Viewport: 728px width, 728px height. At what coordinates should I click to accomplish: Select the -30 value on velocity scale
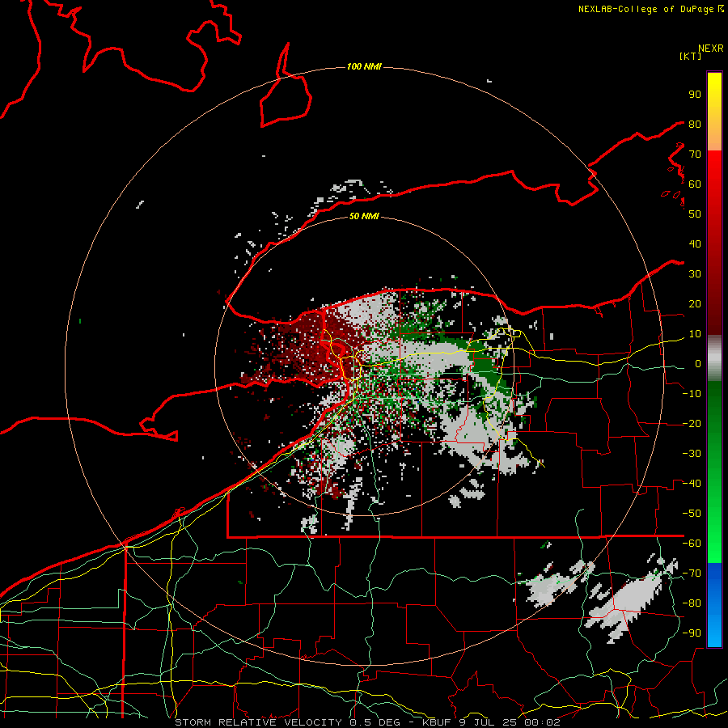pyautogui.click(x=692, y=454)
